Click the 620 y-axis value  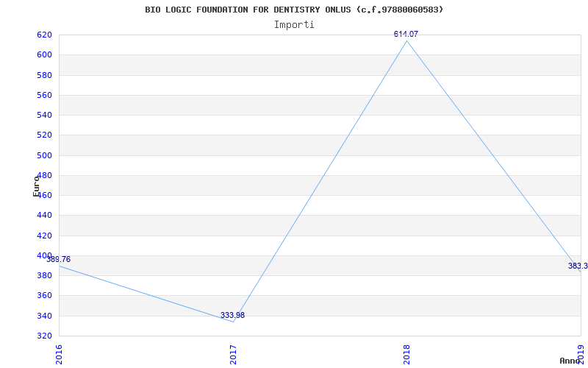pos(44,35)
